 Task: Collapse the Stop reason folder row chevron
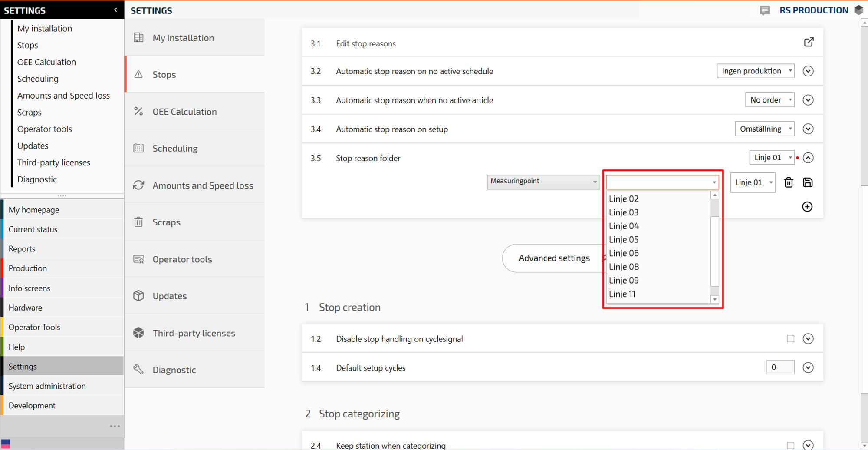[x=808, y=158]
